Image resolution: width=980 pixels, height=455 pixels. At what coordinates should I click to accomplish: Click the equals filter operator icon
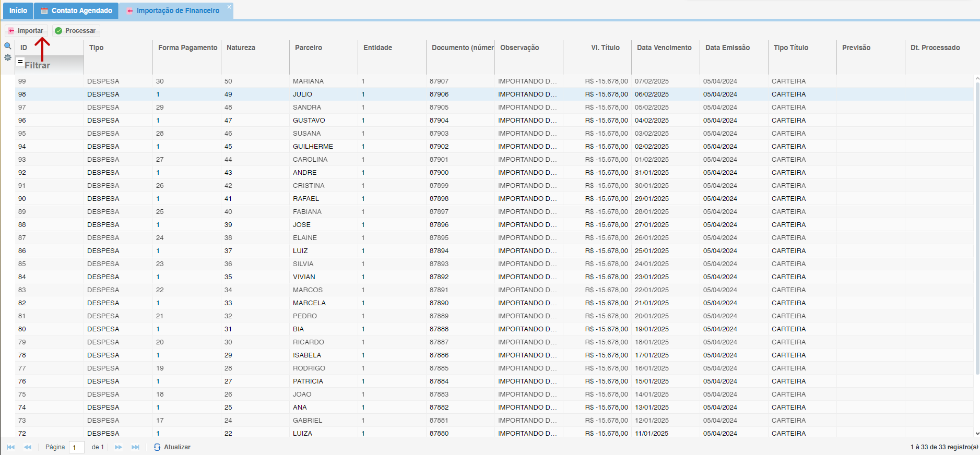click(x=20, y=62)
